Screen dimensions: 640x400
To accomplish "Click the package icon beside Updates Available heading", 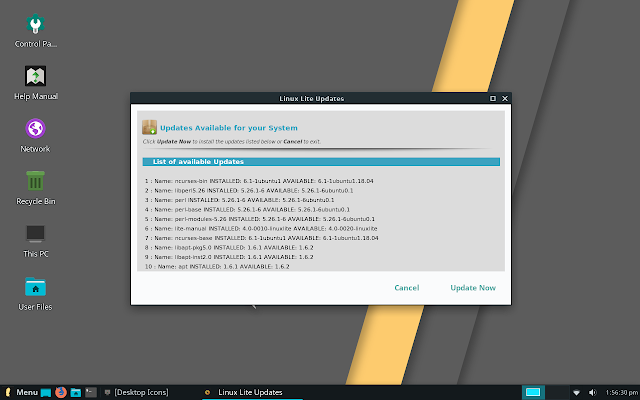I will pos(149,127).
